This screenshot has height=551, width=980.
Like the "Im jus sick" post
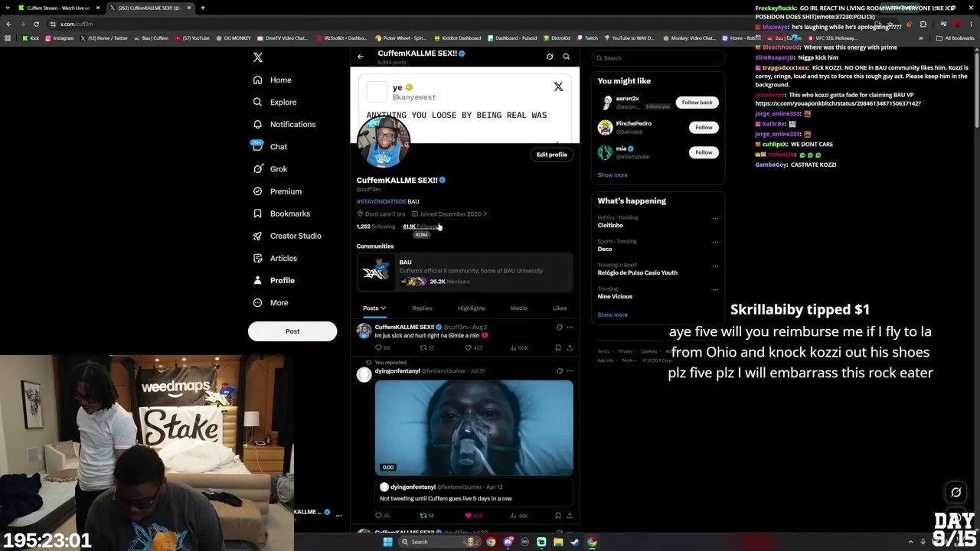point(469,347)
